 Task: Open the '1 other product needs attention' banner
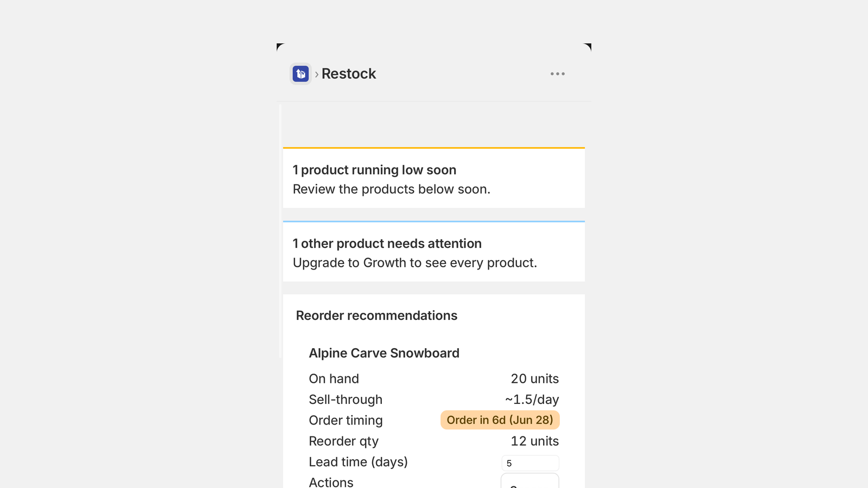(387, 243)
